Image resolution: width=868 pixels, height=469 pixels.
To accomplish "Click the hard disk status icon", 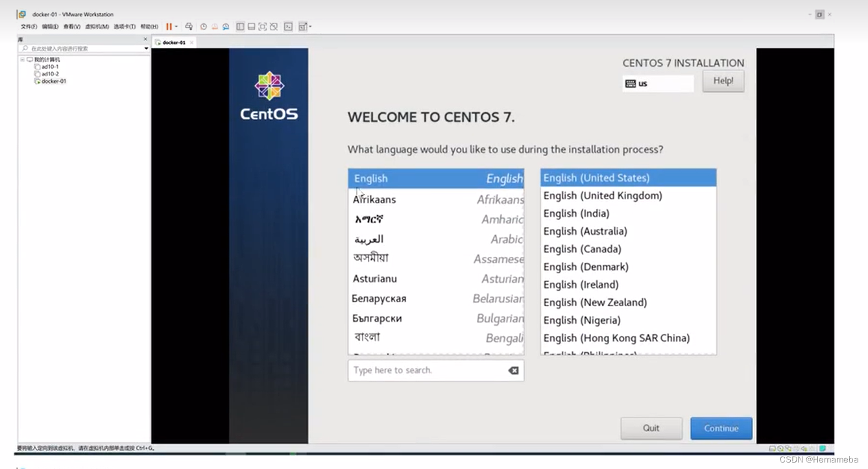I will (772, 448).
